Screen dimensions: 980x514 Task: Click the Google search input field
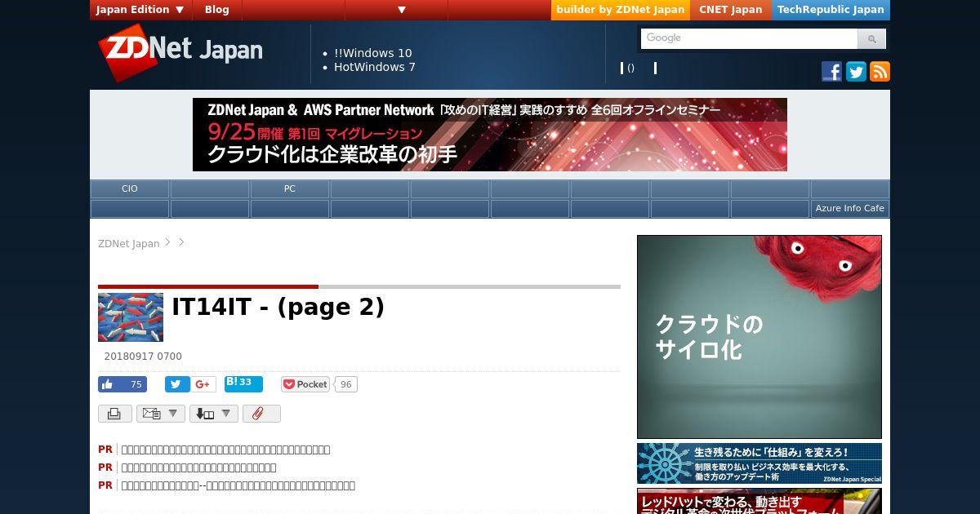click(x=750, y=38)
